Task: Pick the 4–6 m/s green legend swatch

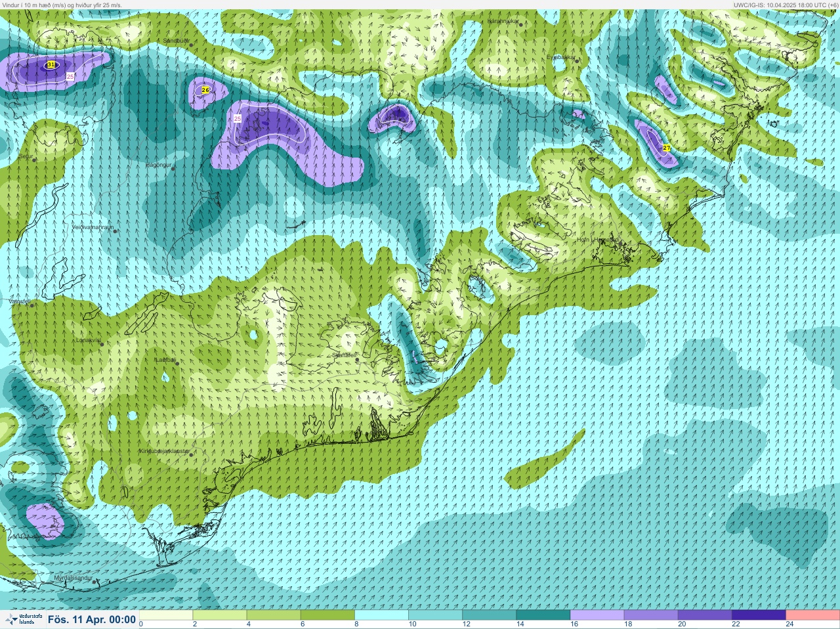Action: pos(274,615)
